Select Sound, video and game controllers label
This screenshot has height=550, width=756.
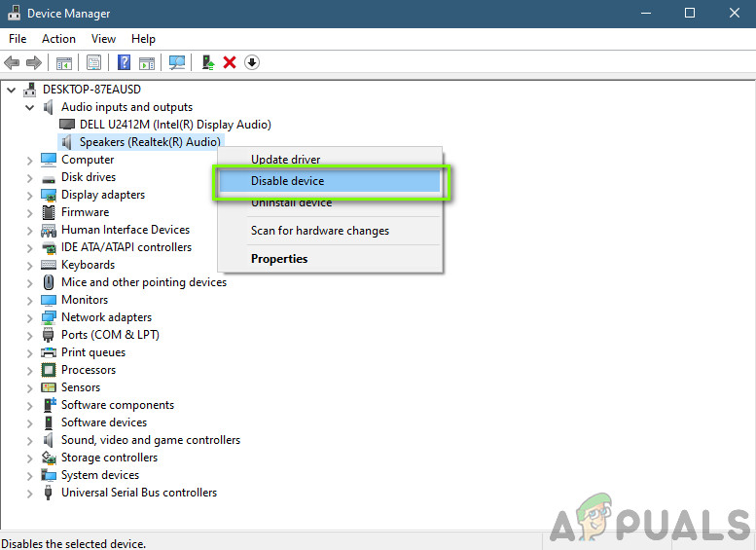click(151, 440)
